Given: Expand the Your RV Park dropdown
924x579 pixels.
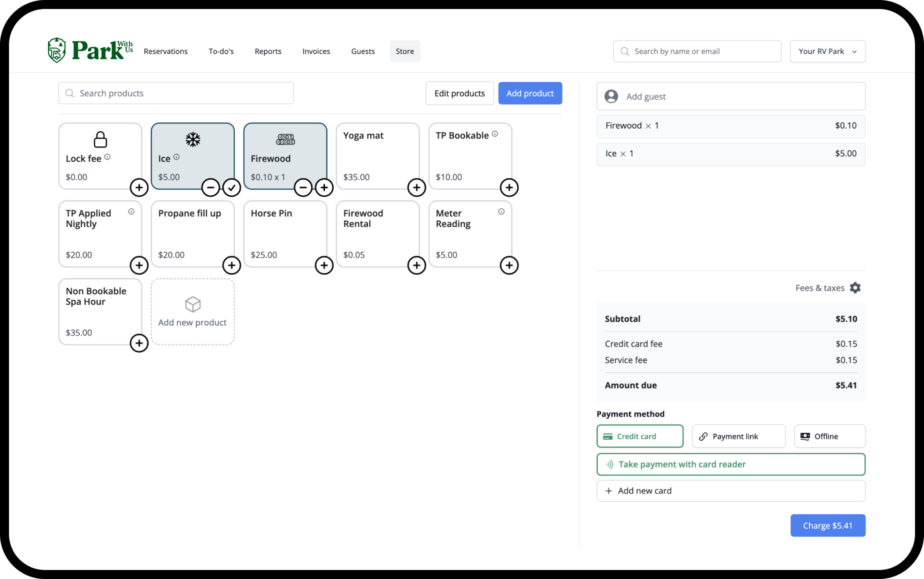Looking at the screenshot, I should [x=827, y=51].
